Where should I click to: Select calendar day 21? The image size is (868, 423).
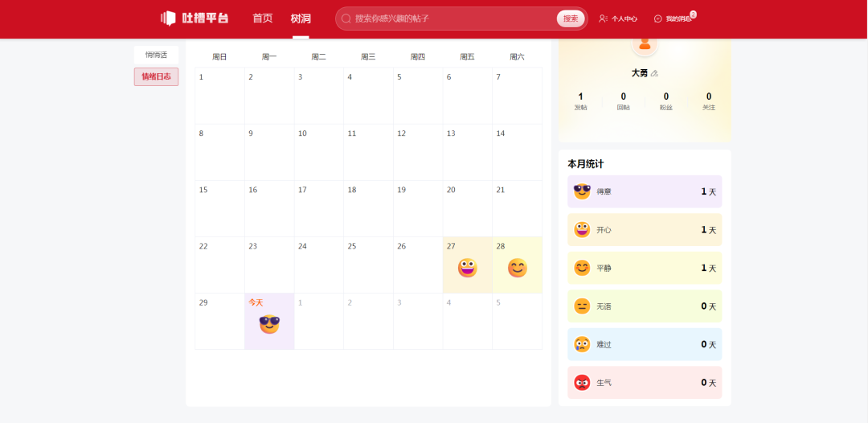click(x=517, y=209)
